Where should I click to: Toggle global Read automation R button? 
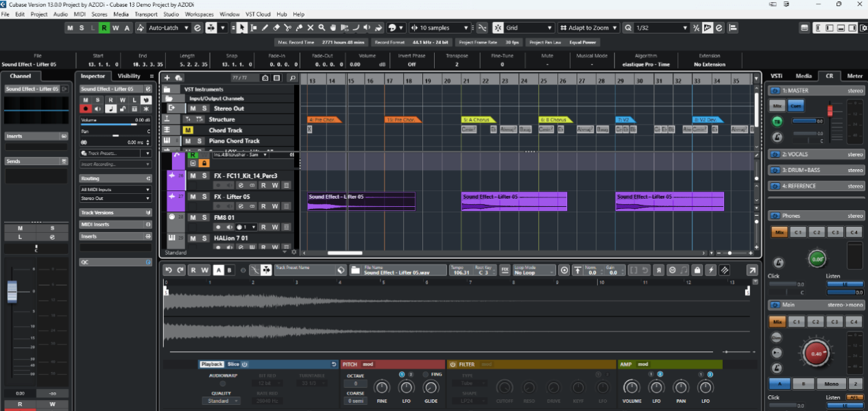pos(104,27)
